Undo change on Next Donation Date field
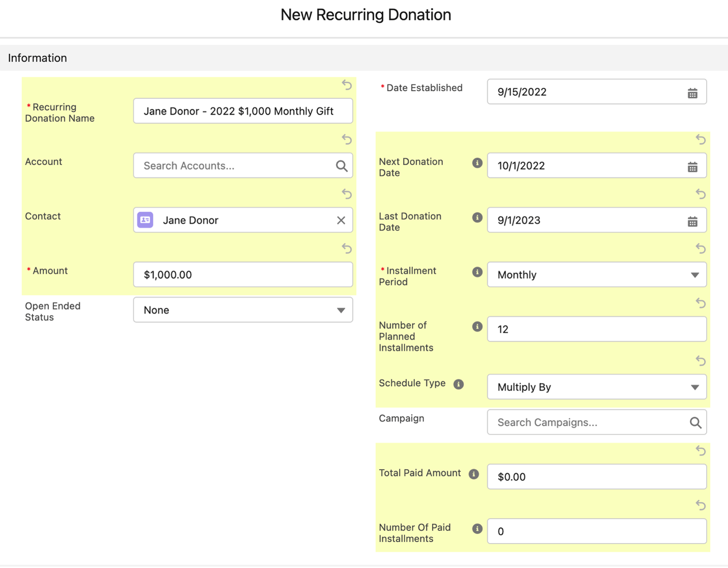This screenshot has height=568, width=728. 701,139
